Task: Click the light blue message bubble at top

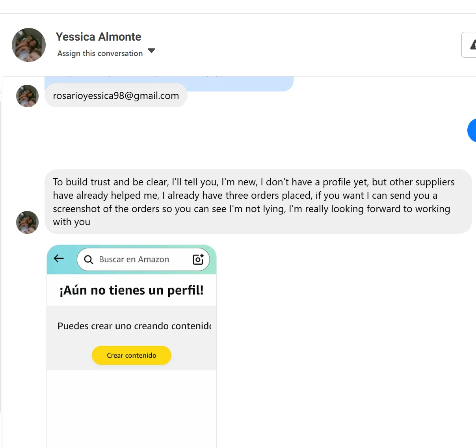Action: (x=169, y=83)
